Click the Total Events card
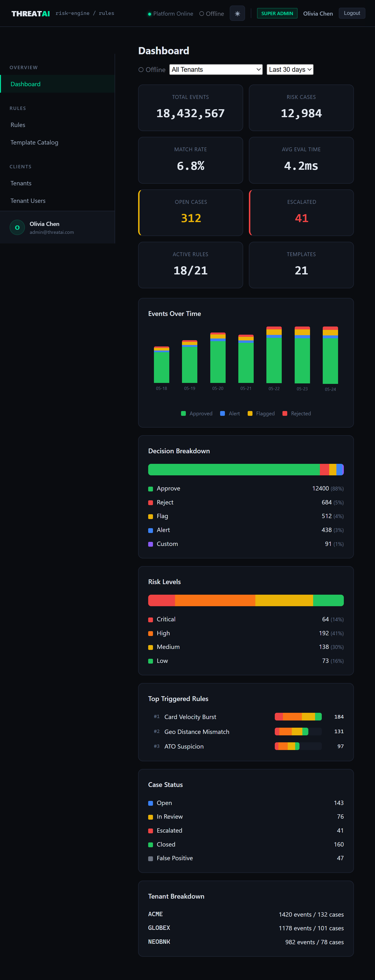 coord(190,108)
